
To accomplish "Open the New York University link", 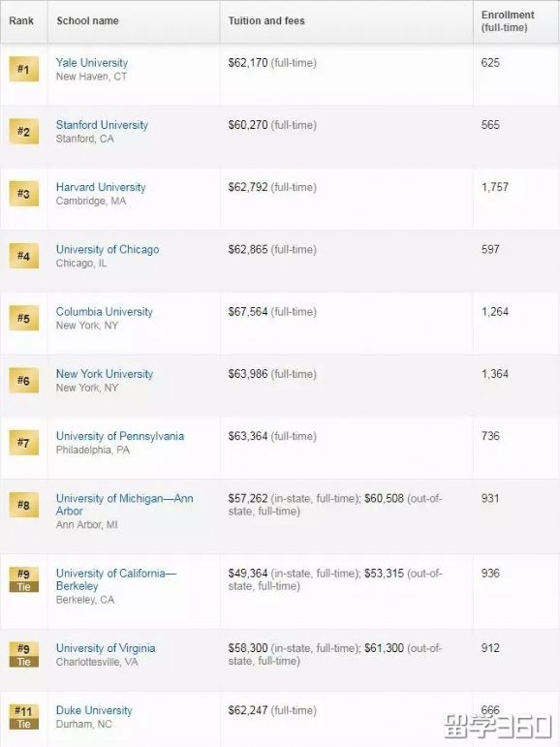I will (105, 374).
